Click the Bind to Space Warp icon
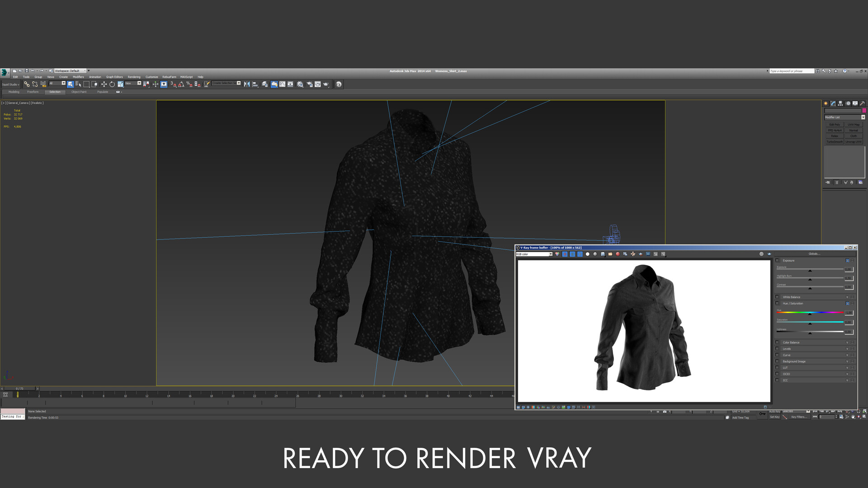This screenshot has width=868, height=488. 43,84
